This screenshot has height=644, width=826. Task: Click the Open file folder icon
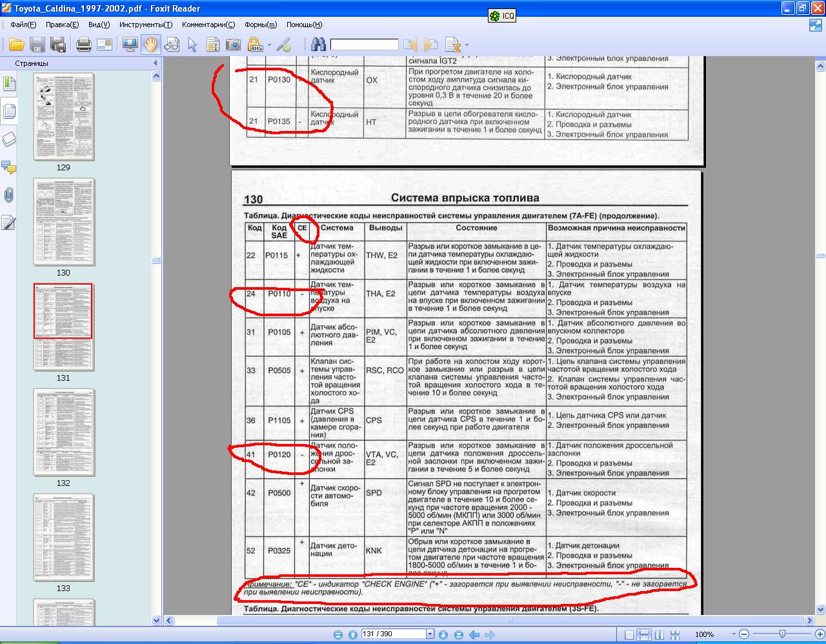[16, 45]
